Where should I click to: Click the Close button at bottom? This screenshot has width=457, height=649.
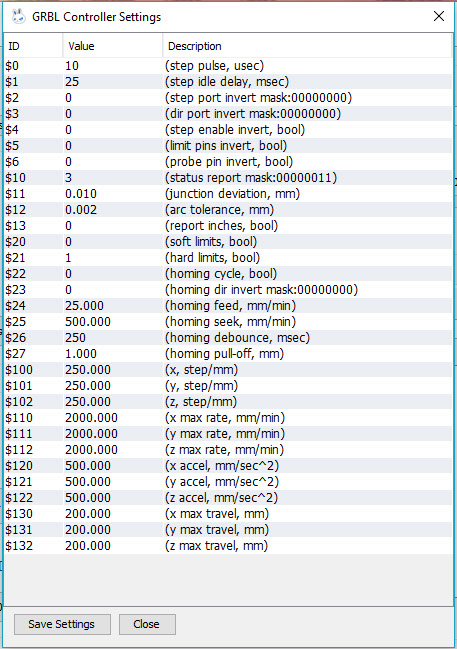147,624
